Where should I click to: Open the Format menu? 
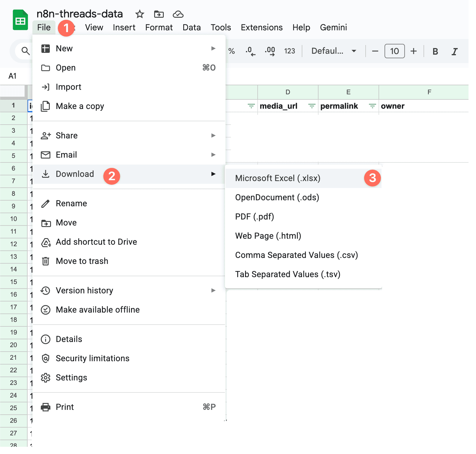coord(159,27)
